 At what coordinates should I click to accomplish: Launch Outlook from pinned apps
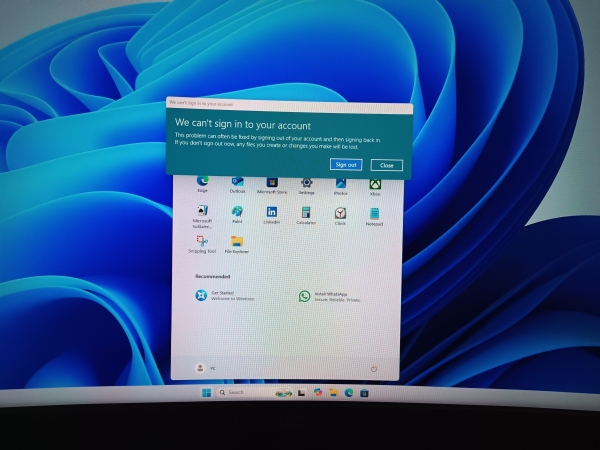tap(237, 184)
